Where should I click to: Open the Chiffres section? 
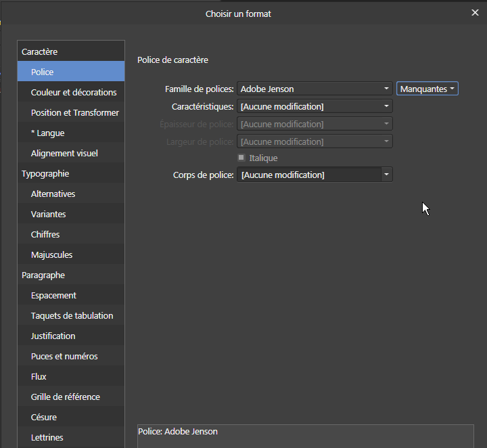(71, 234)
